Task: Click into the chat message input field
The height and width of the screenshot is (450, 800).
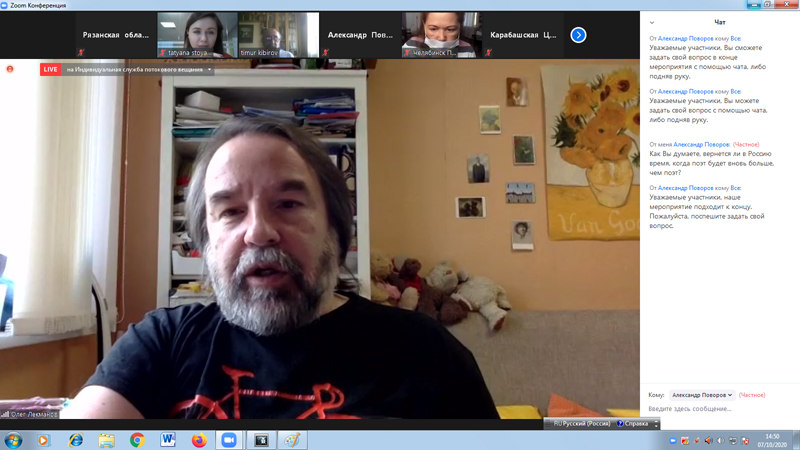Action: (x=718, y=409)
